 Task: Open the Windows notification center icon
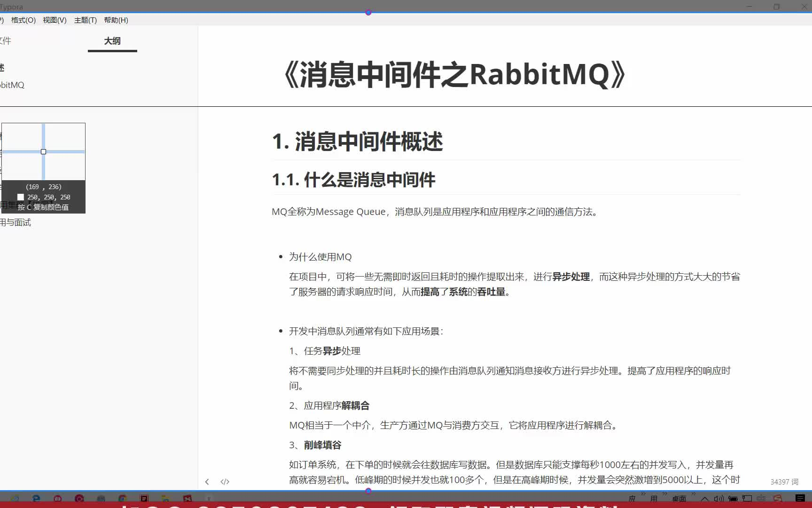coord(800,499)
